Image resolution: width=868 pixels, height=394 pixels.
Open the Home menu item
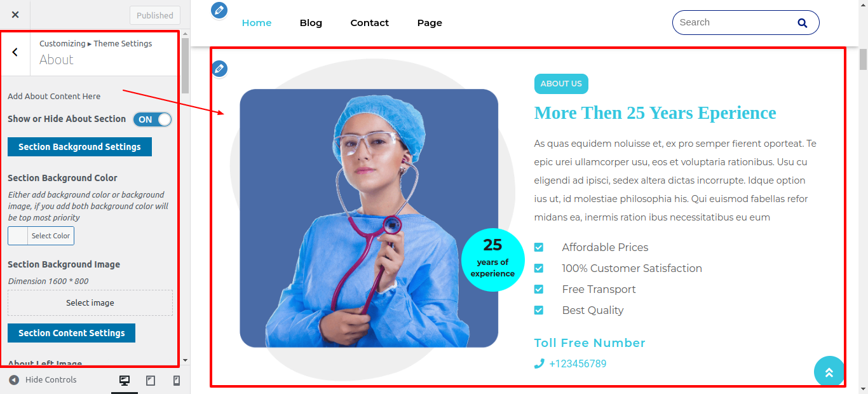point(257,23)
